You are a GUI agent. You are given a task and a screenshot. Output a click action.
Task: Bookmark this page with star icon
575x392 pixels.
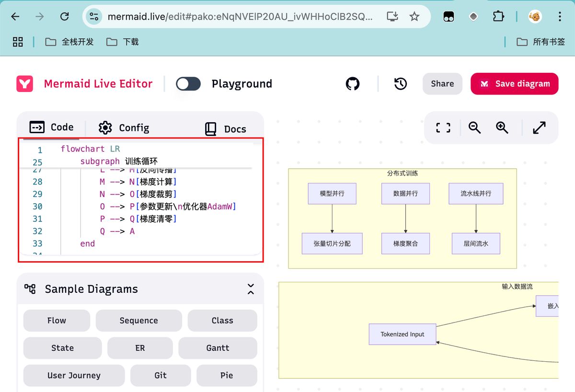click(414, 17)
